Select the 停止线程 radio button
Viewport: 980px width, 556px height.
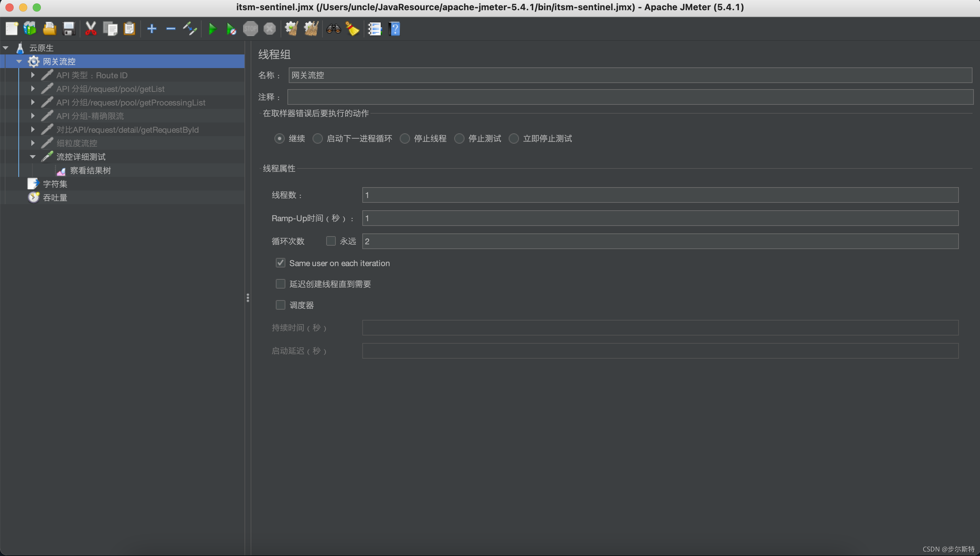click(x=405, y=138)
